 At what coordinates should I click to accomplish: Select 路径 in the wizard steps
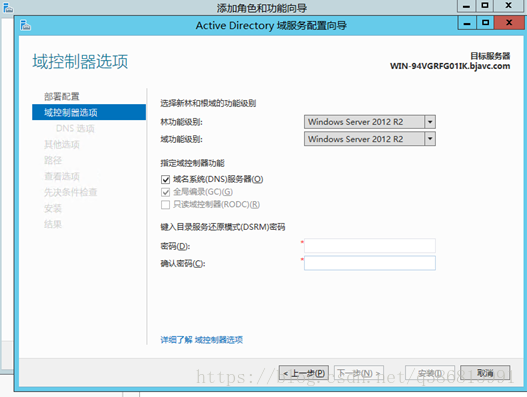coord(53,160)
